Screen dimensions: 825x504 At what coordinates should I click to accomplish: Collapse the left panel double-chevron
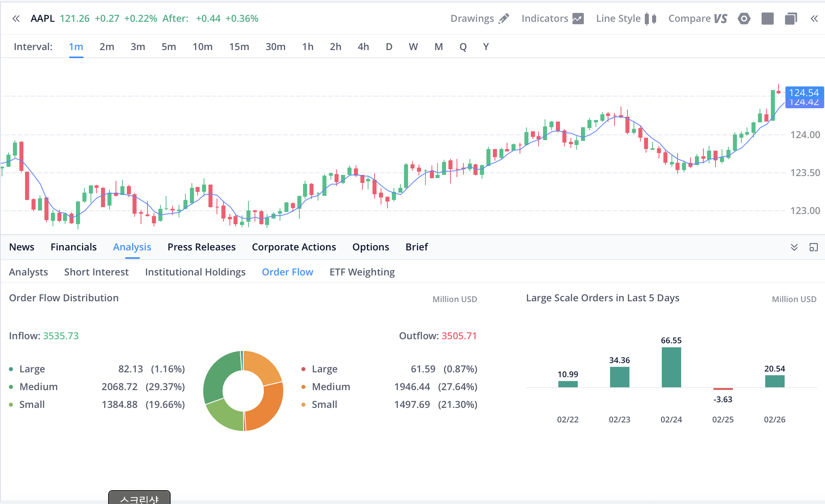(x=16, y=19)
